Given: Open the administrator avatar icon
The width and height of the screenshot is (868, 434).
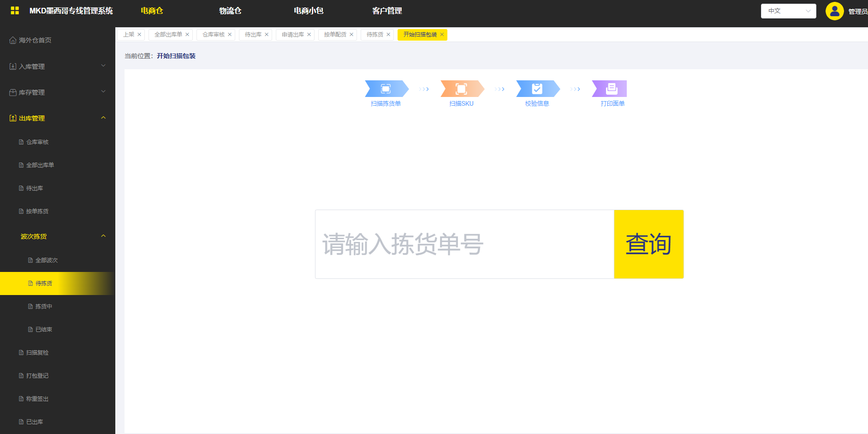Looking at the screenshot, I should click(x=834, y=11).
